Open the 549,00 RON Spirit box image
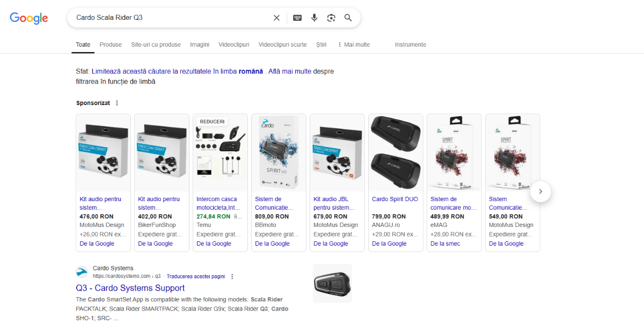This screenshot has width=644, height=332. coord(513,153)
